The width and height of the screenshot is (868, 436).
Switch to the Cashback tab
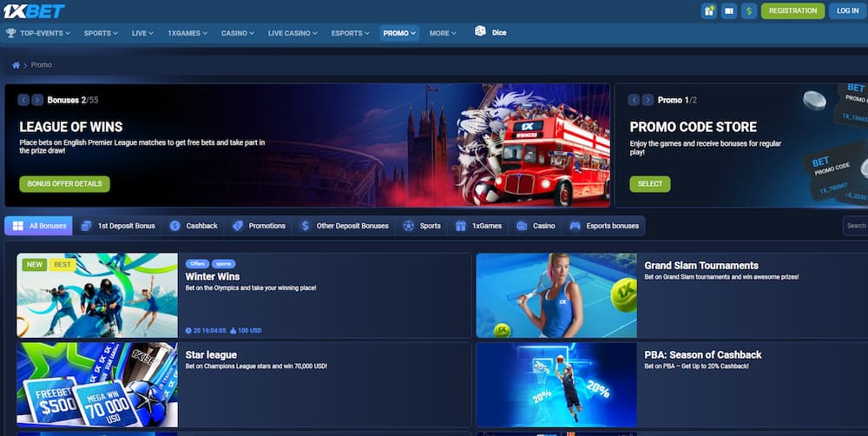point(194,226)
